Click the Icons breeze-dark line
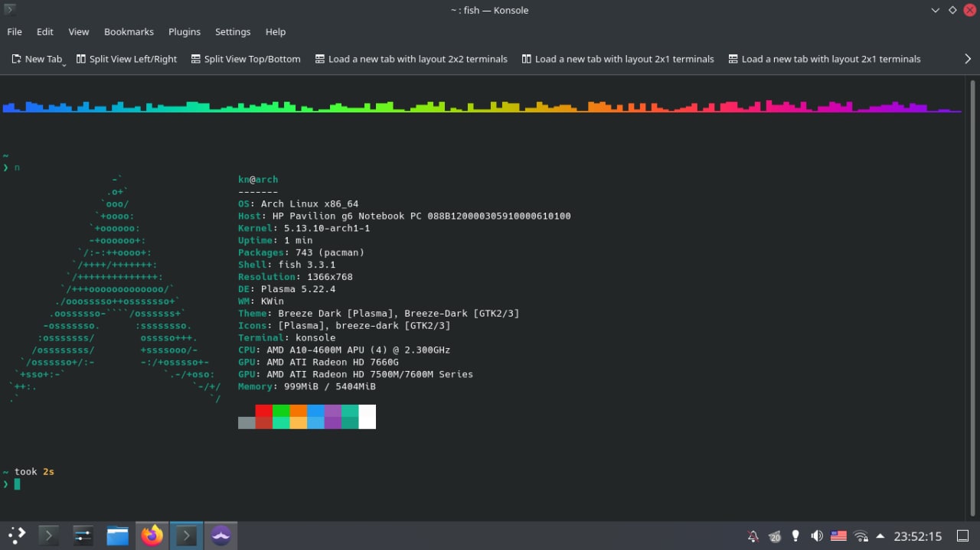 pos(345,326)
